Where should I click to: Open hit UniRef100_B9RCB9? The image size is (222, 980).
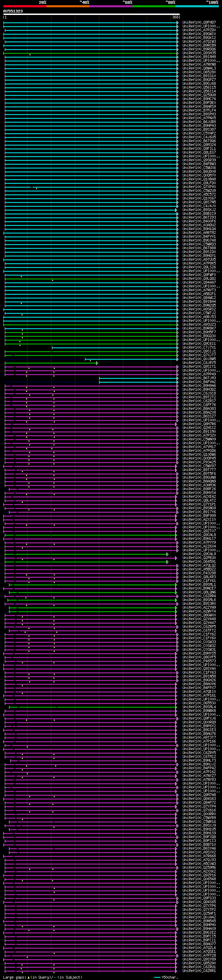(x=199, y=45)
